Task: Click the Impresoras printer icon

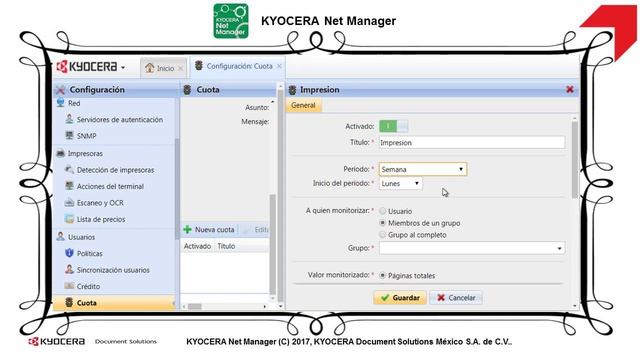Action: click(x=60, y=153)
